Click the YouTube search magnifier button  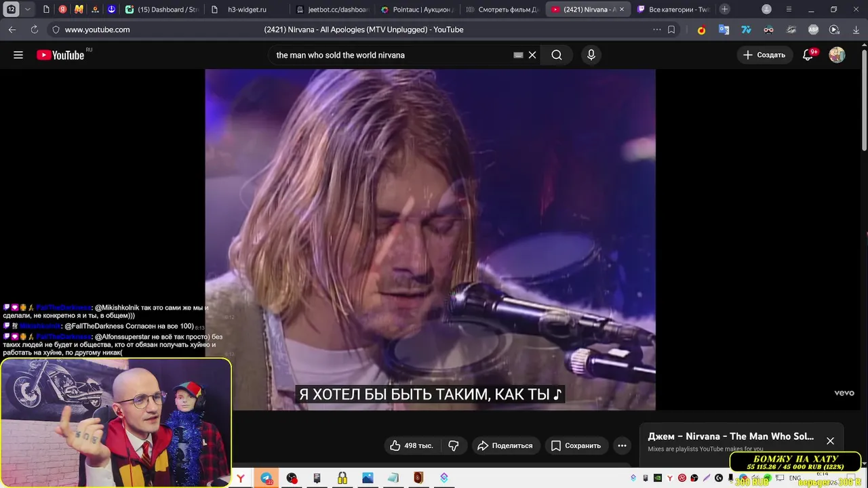coord(557,55)
